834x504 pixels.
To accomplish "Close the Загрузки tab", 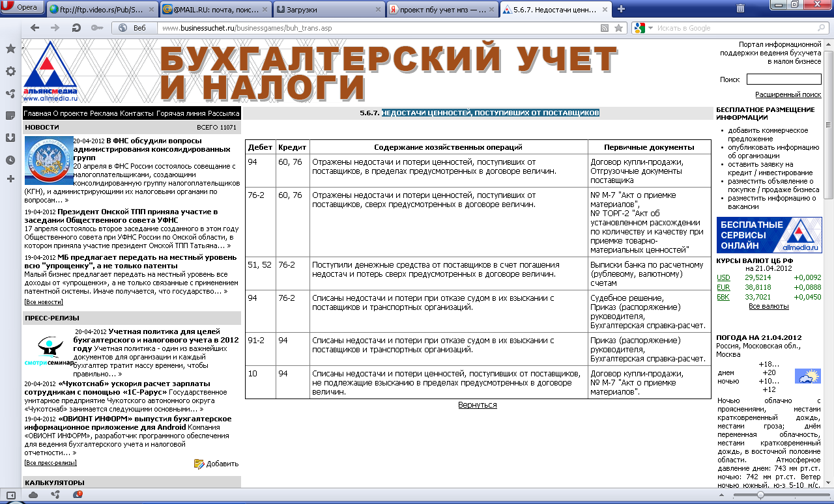I will [x=377, y=9].
